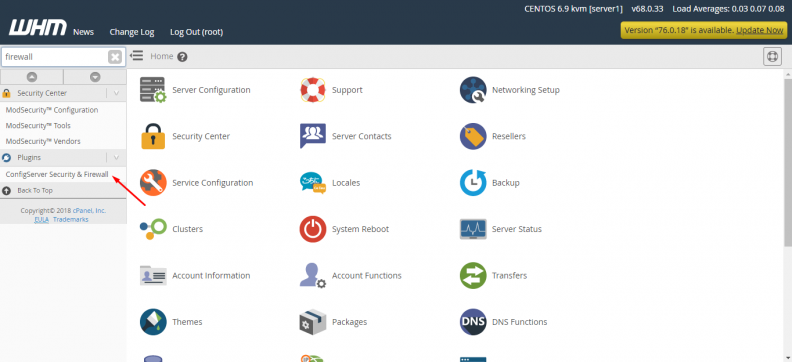Open ModSecurity Configuration
This screenshot has height=362, width=792.
tap(52, 110)
